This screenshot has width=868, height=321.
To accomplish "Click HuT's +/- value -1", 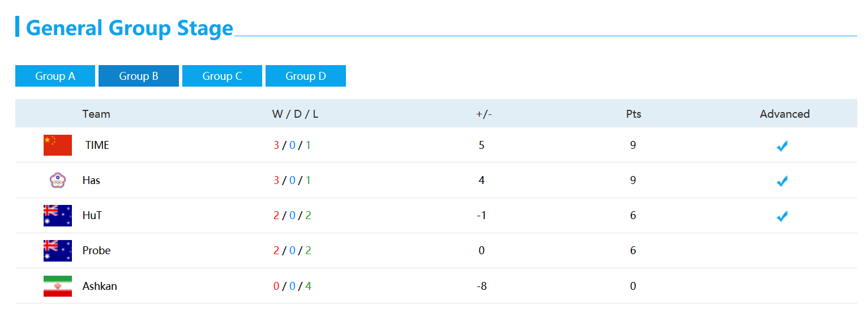I will pos(482,215).
